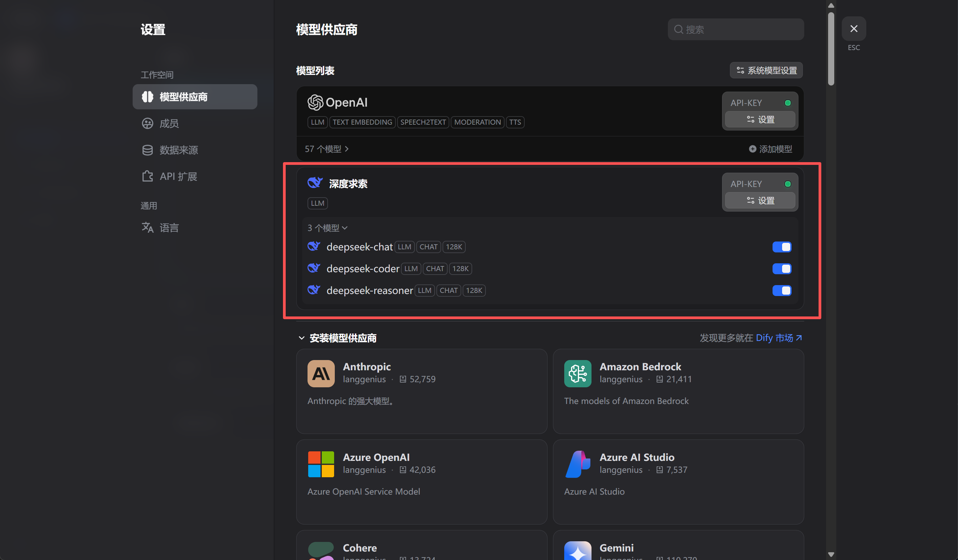
Task: Collapse the 3 个模型 list
Action: tap(327, 228)
